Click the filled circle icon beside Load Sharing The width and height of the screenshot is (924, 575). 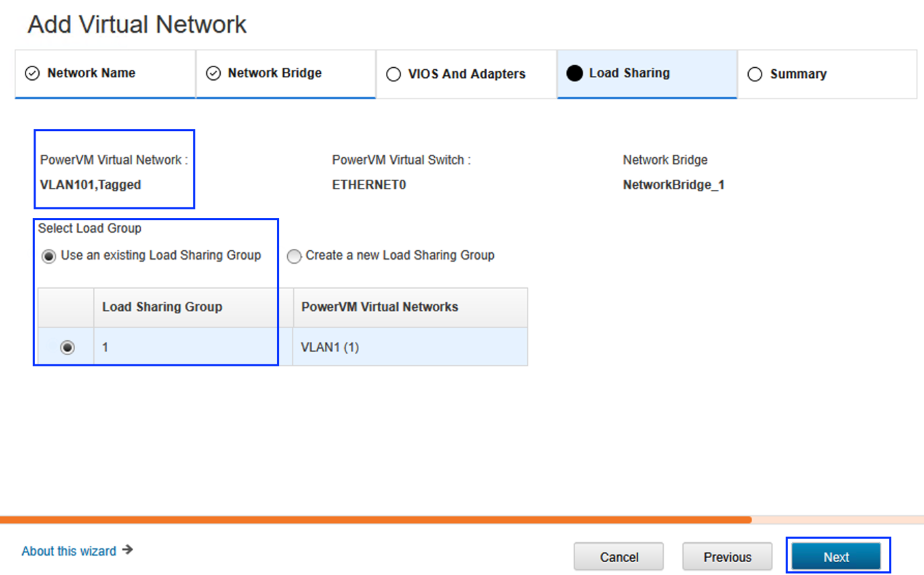coord(574,74)
